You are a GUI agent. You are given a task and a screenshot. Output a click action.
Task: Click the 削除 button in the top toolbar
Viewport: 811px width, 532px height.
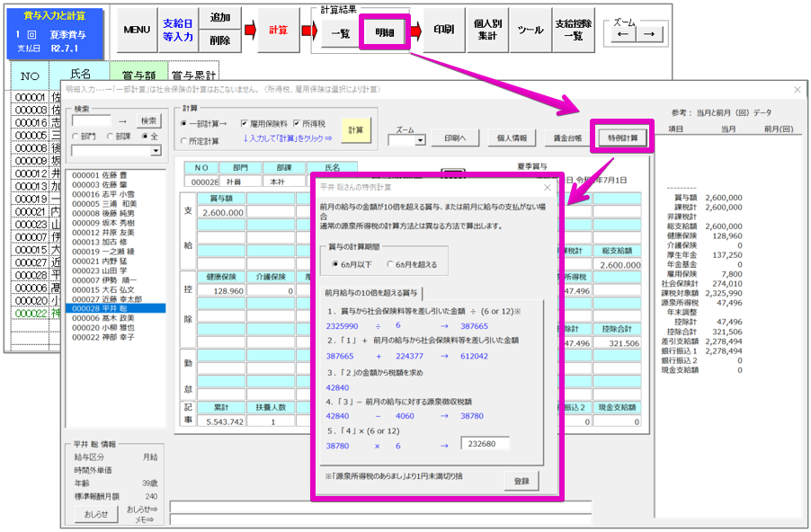click(x=219, y=40)
